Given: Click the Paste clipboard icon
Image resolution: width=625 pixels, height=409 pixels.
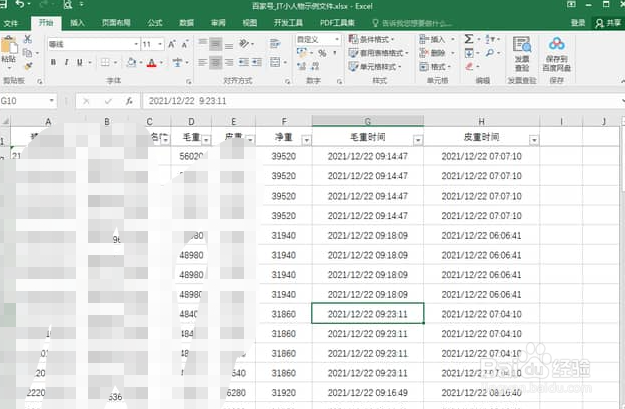Looking at the screenshot, I should pyautogui.click(x=9, y=45).
